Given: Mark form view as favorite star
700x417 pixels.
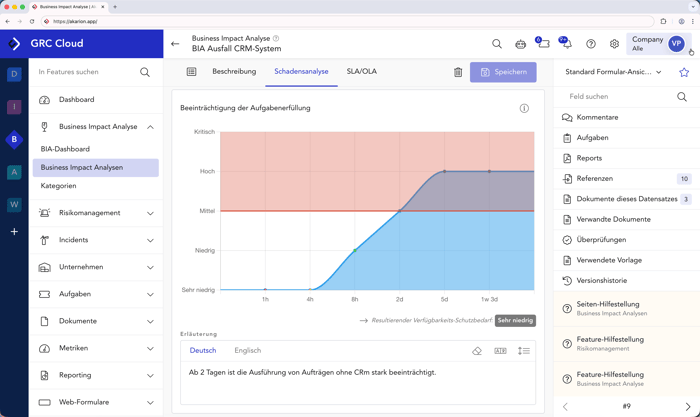Looking at the screenshot, I should (684, 72).
